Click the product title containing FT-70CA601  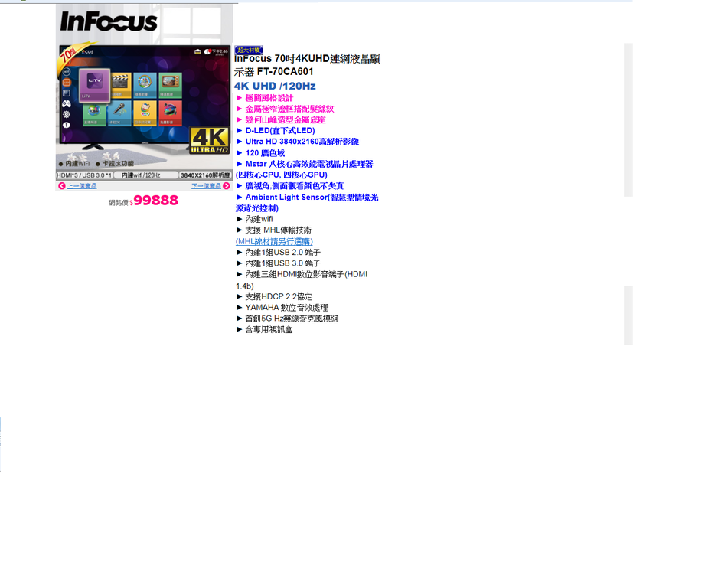[307, 65]
